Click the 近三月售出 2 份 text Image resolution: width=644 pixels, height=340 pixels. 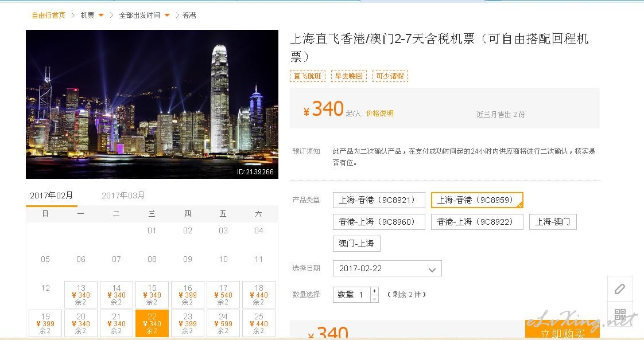tap(501, 115)
